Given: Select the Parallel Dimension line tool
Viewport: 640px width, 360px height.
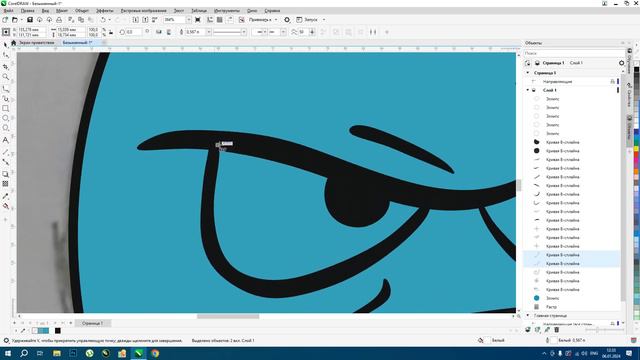Looking at the screenshot, I should tap(5, 152).
